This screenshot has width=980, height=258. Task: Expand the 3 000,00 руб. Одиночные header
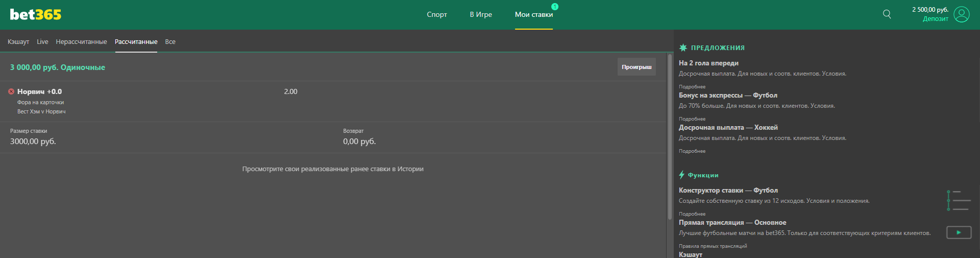(x=58, y=67)
